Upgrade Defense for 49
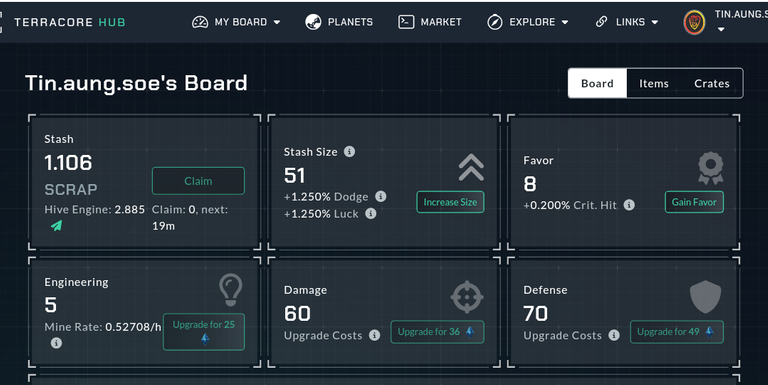The image size is (768, 385). 676,332
